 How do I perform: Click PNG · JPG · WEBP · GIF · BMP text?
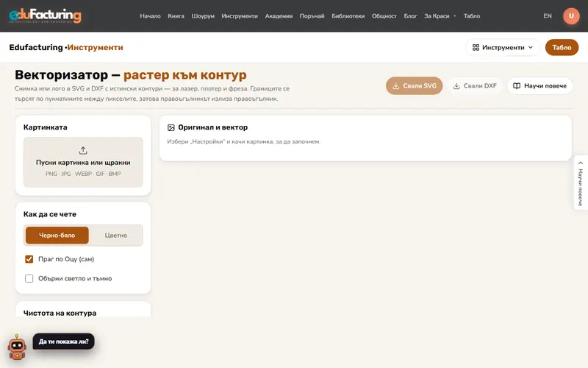(83, 174)
